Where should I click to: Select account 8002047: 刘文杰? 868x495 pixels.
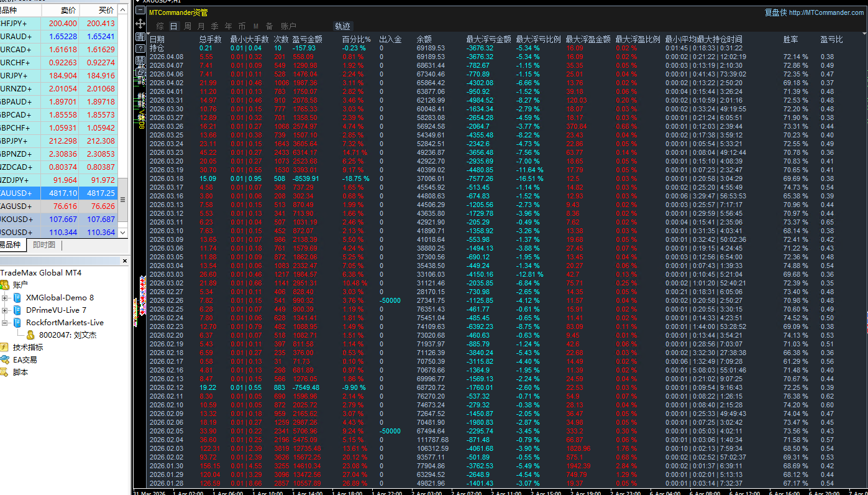pyautogui.click(x=67, y=335)
